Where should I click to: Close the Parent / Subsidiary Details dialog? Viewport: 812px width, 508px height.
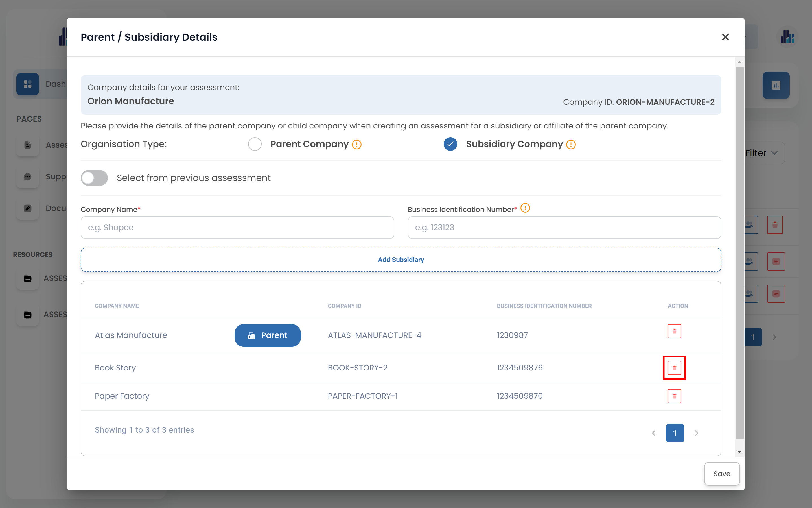tap(725, 37)
